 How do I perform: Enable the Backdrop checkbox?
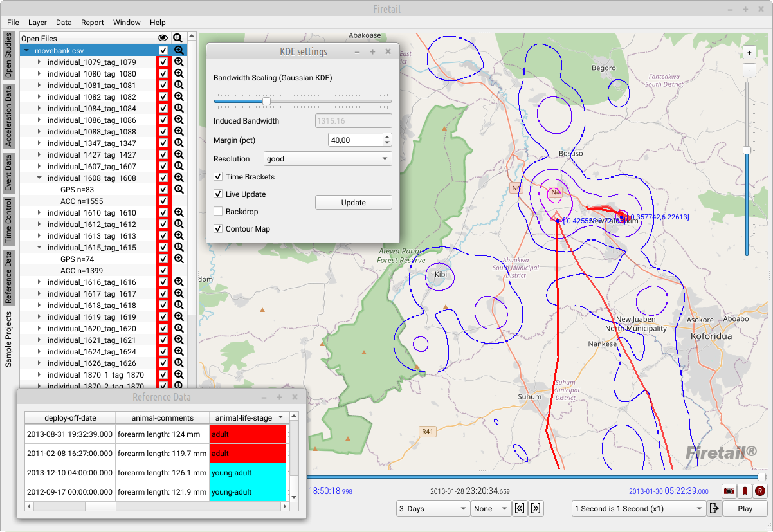219,212
